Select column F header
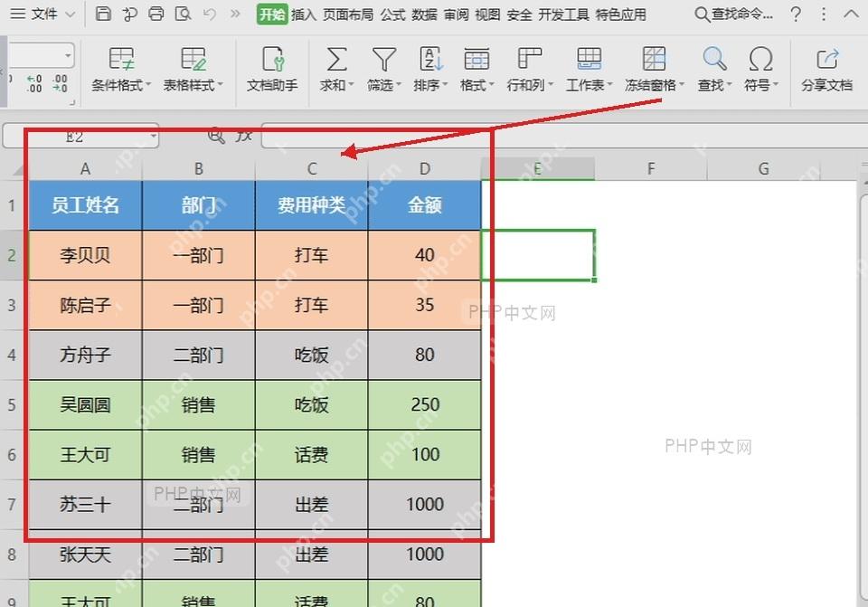Image resolution: width=868 pixels, height=607 pixels. point(651,168)
